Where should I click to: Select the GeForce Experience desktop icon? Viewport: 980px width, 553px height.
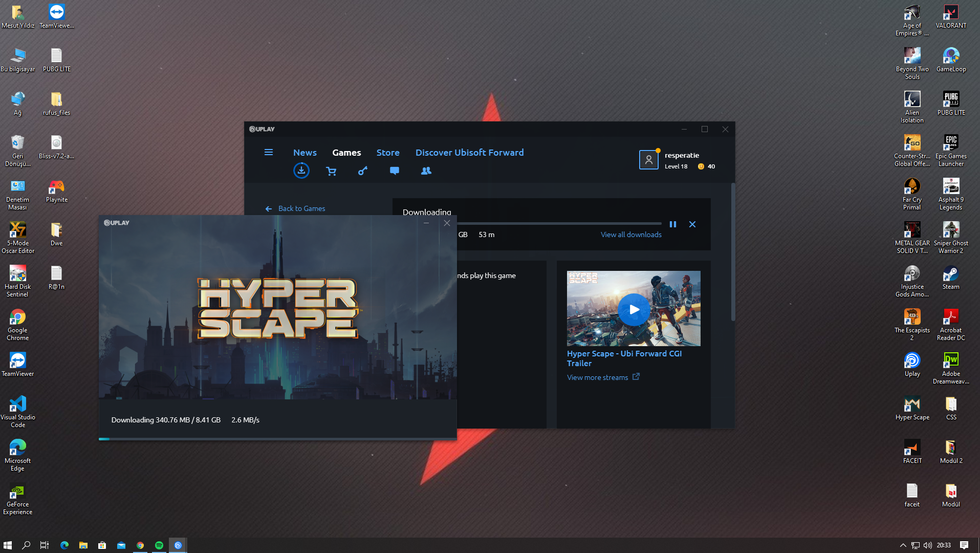coord(17,499)
